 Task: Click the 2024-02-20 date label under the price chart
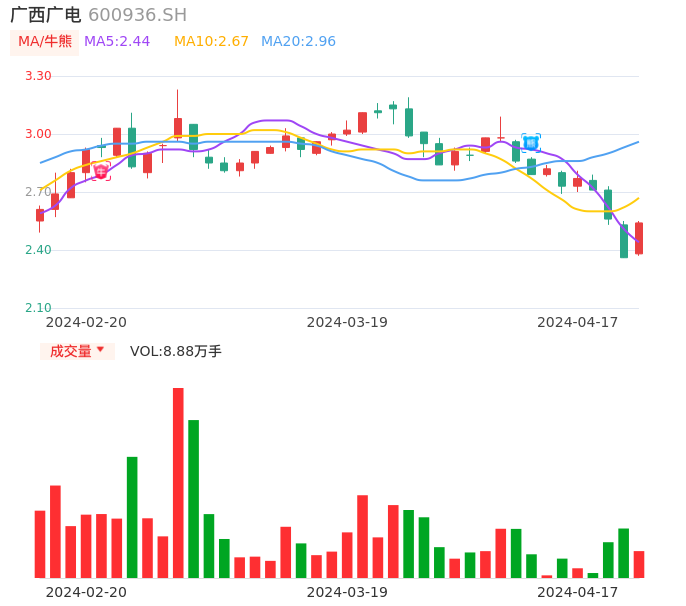point(86,322)
